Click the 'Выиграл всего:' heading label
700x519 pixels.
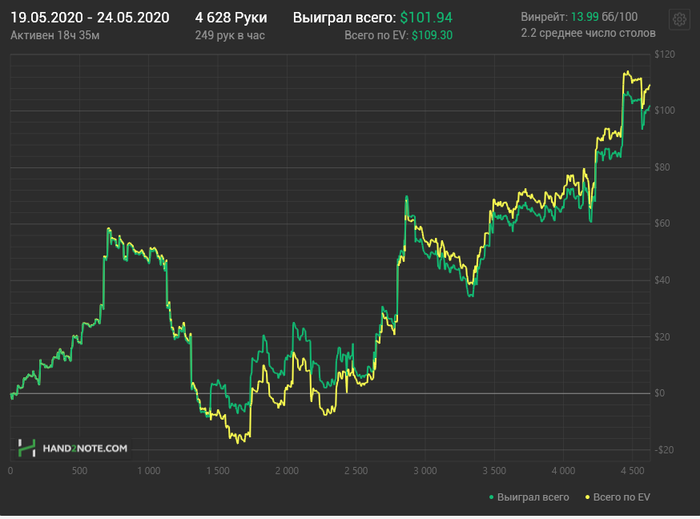[344, 18]
